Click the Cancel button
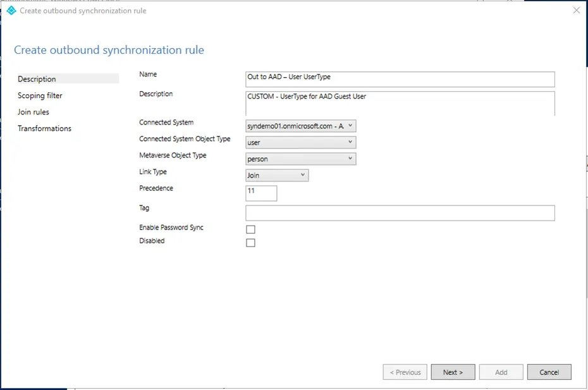This screenshot has width=588, height=390. (x=549, y=372)
